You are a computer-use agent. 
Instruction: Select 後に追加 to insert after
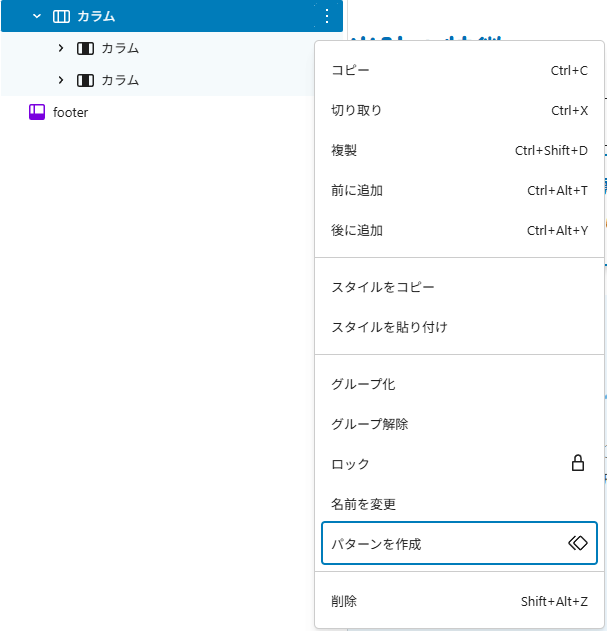click(x=459, y=231)
